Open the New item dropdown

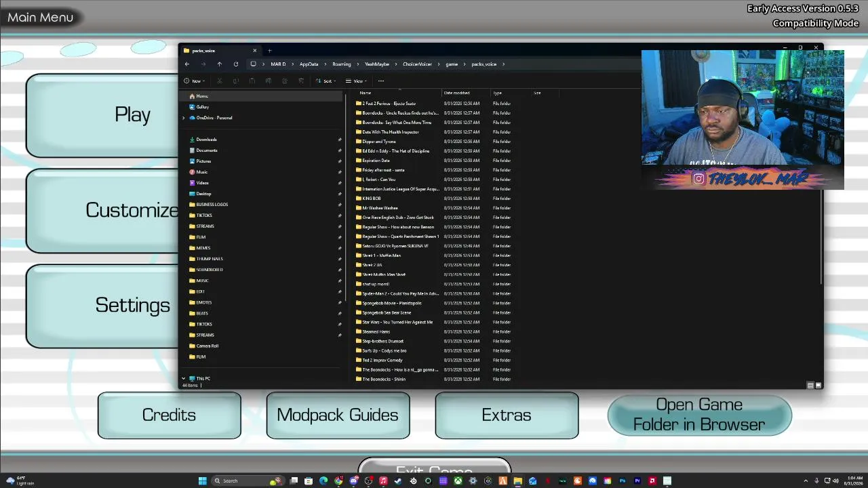194,81
